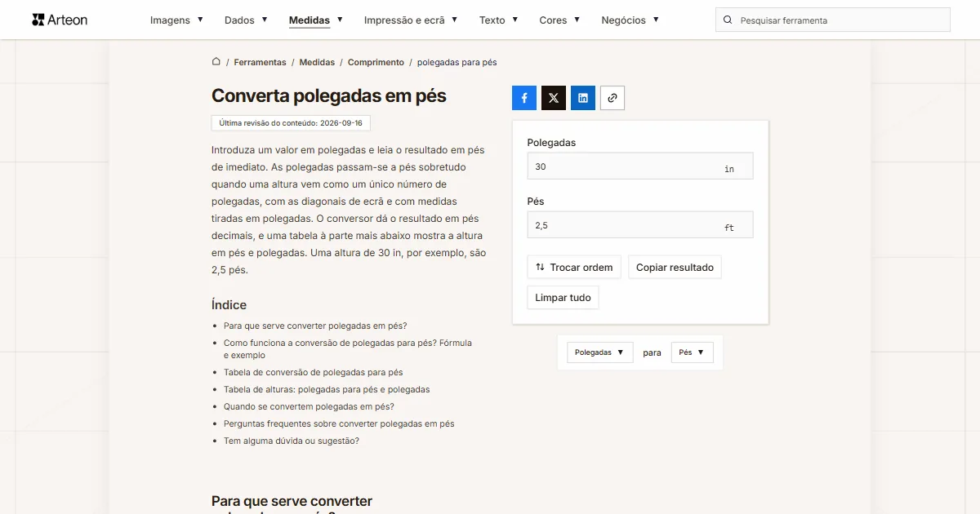Click Limpar tudo button
The height and width of the screenshot is (514, 980).
click(x=563, y=297)
